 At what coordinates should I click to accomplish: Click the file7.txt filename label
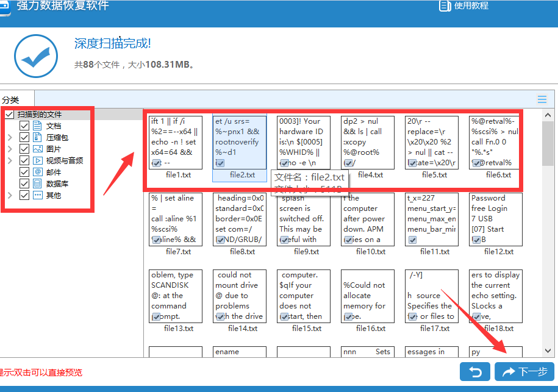178,252
